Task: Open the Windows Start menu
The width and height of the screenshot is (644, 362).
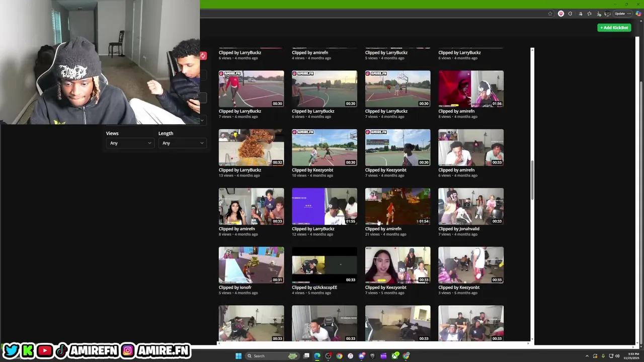Action: [x=238, y=356]
